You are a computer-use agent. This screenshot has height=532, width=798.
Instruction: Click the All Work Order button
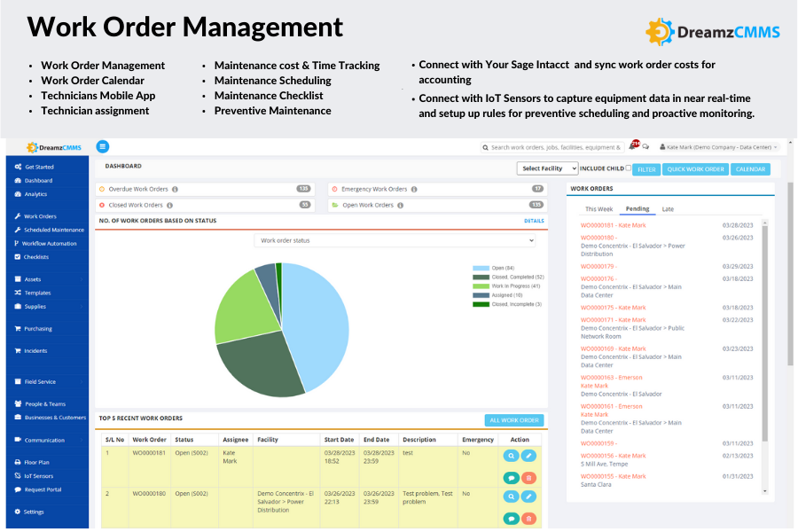pos(514,420)
